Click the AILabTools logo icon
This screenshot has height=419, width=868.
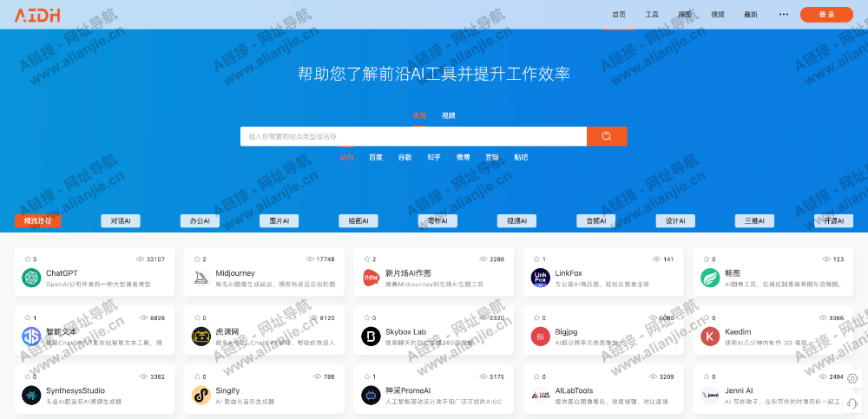coord(540,396)
